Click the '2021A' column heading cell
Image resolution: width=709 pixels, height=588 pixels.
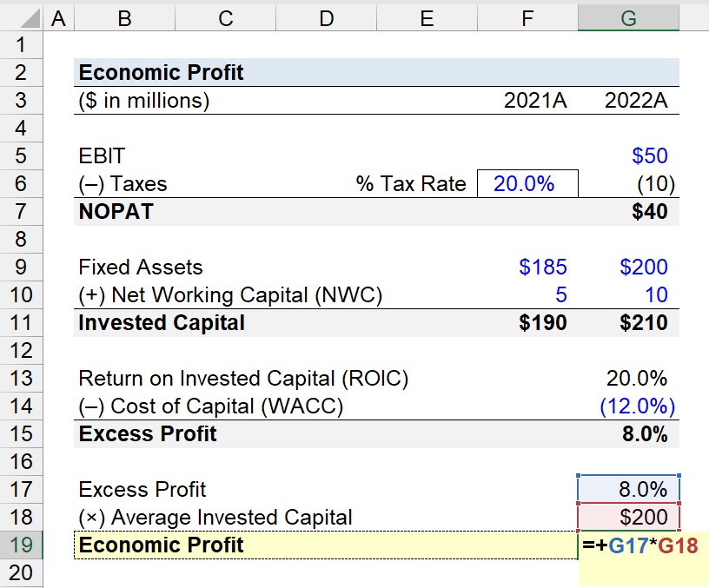(535, 101)
